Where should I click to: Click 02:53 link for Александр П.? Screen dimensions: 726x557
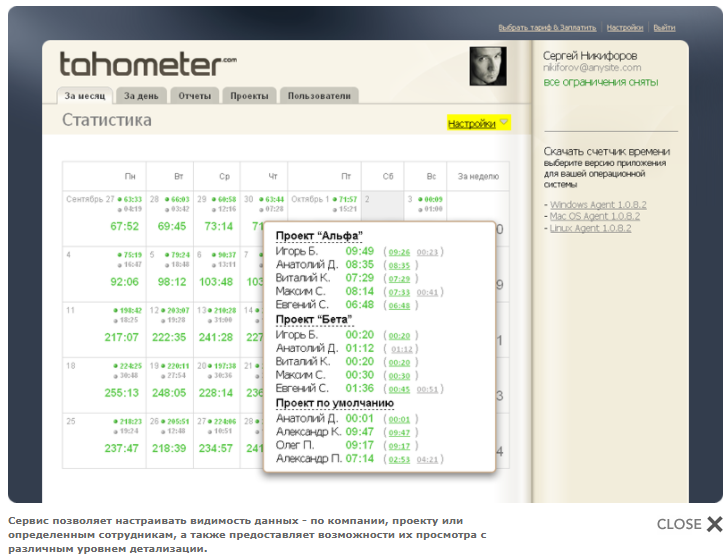(x=399, y=460)
